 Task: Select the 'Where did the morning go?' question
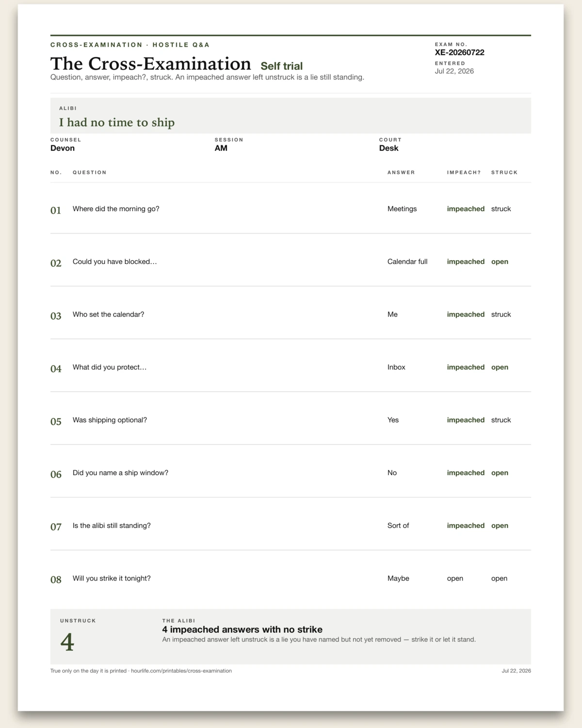116,209
